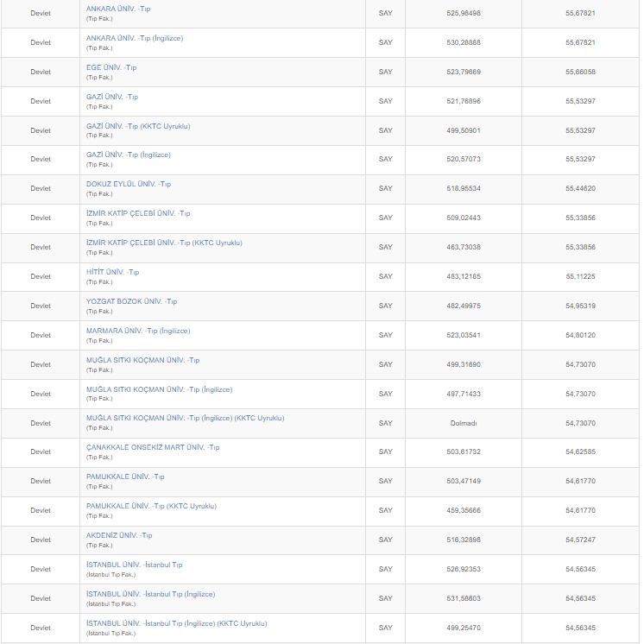Select ÇANAKKALE ONSEKİZ MART ÜNİV. Tıp link

pyautogui.click(x=153, y=447)
